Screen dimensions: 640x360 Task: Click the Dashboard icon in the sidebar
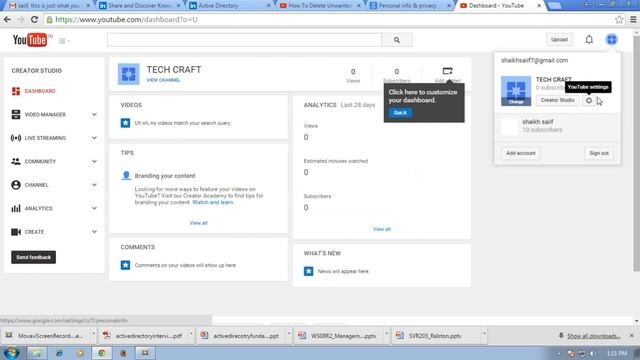(16, 91)
